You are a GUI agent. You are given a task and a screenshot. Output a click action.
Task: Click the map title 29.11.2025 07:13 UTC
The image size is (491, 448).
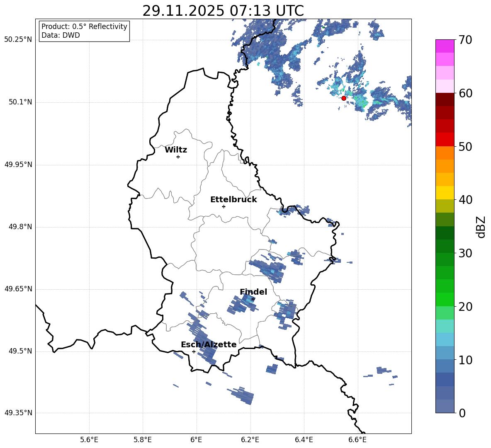tap(223, 11)
